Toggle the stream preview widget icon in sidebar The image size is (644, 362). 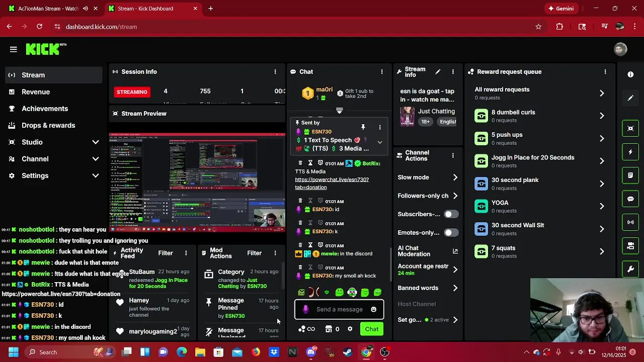[x=630, y=128]
